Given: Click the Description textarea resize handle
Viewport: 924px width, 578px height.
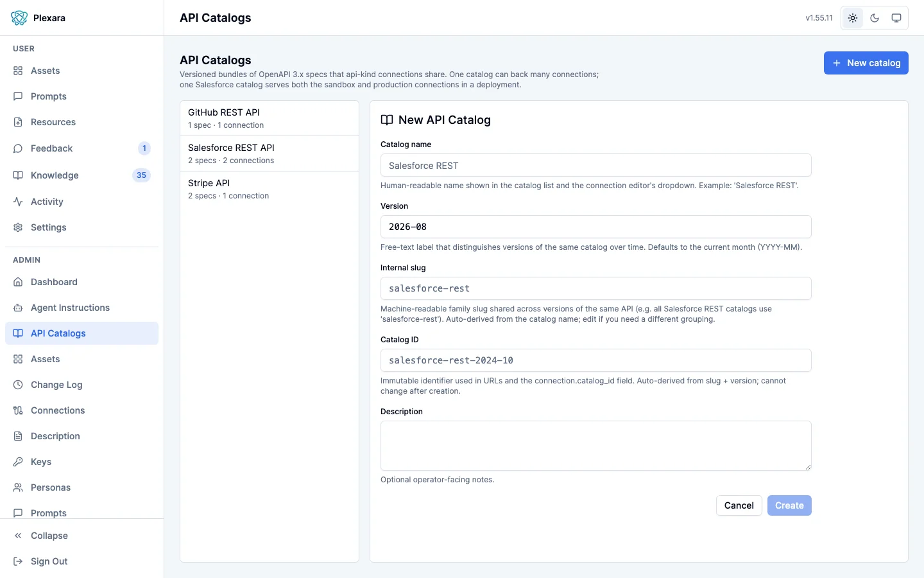Looking at the screenshot, I should 808,467.
